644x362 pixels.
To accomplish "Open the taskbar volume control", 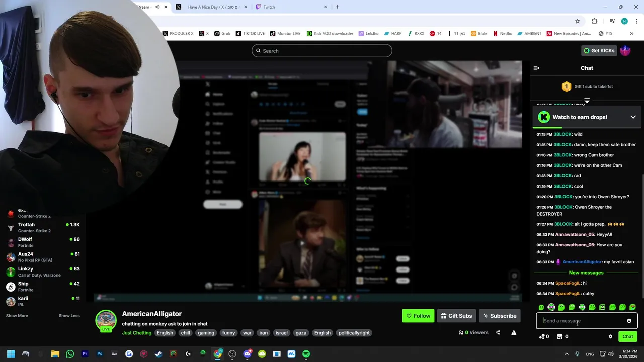I will click(610, 354).
